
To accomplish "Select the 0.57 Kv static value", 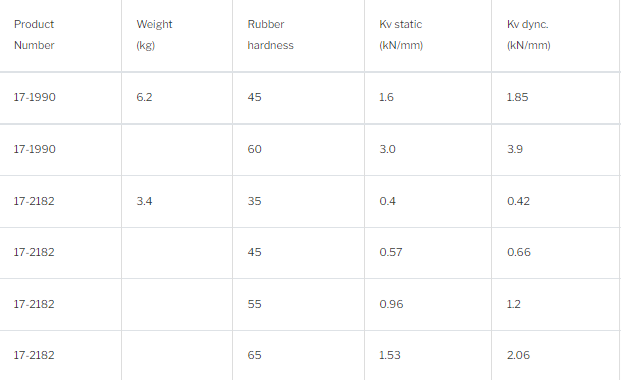I will coord(391,252).
